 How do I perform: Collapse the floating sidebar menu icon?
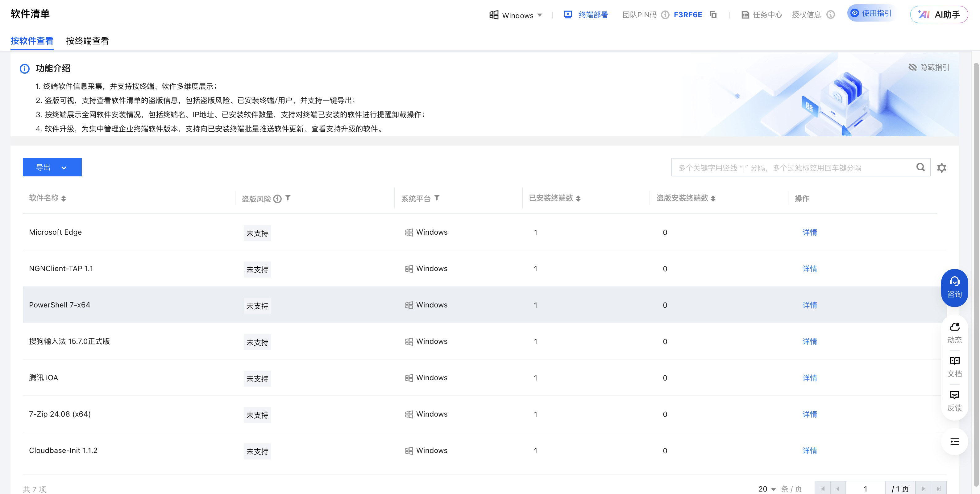tap(954, 442)
